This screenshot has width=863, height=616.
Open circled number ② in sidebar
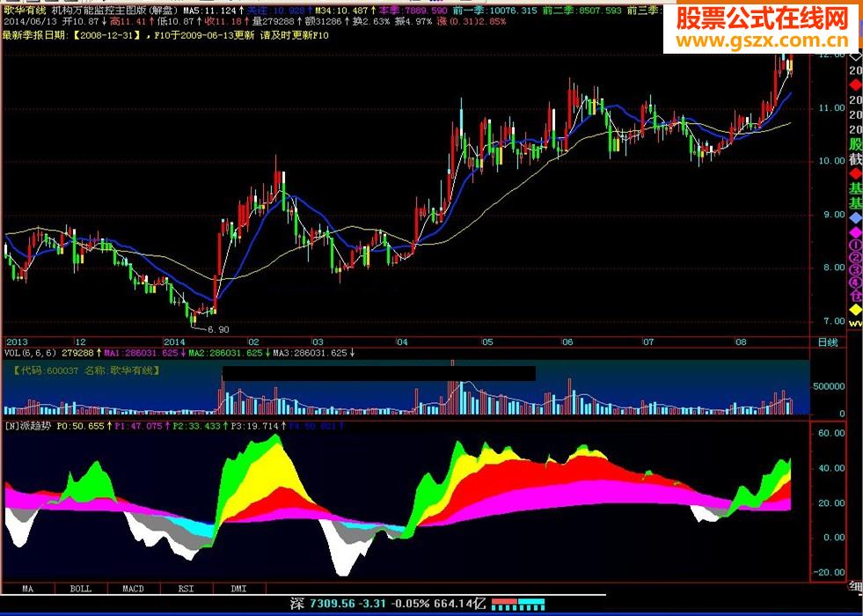click(855, 258)
